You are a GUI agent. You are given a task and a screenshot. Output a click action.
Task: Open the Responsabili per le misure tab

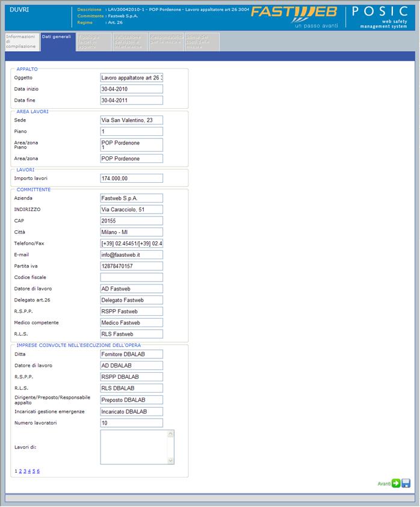coord(165,41)
